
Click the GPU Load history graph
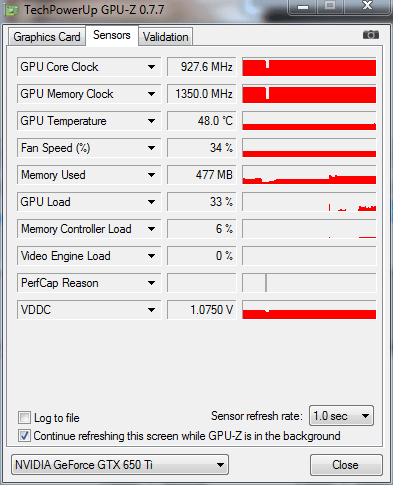tap(309, 202)
